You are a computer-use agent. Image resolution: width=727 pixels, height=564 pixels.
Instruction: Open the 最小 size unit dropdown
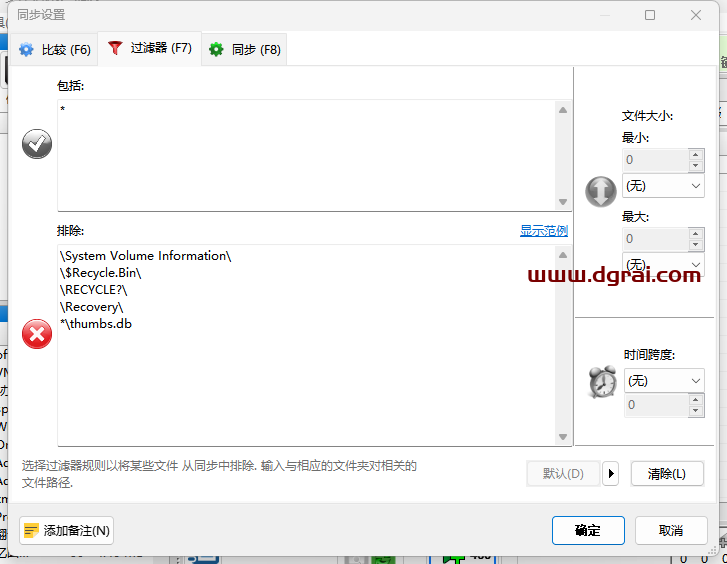click(663, 186)
